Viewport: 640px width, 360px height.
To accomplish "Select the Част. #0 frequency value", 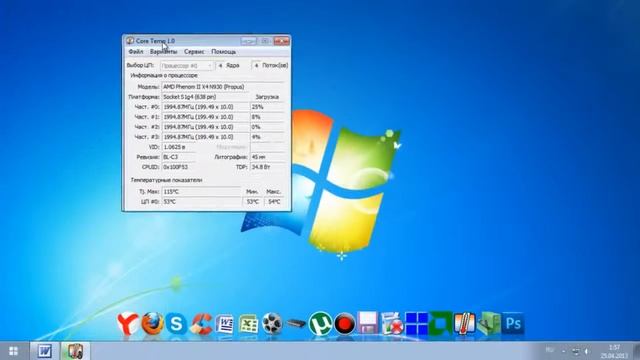I will tap(205, 107).
